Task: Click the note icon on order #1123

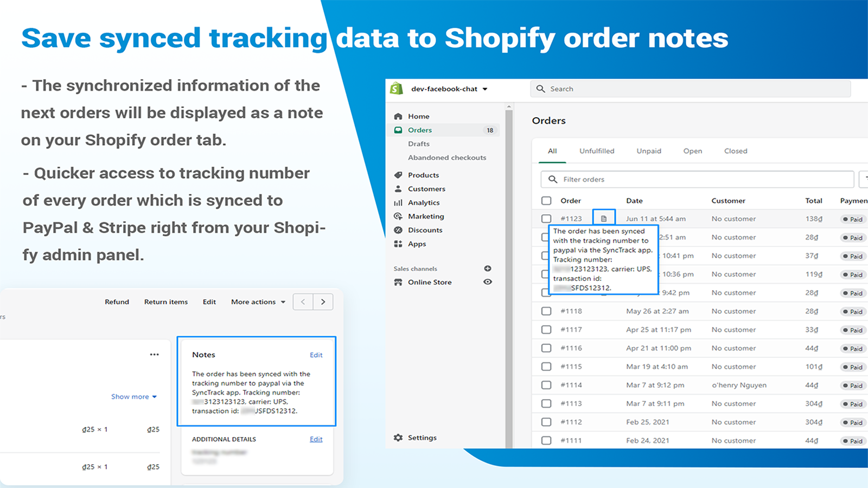Action: pos(604,219)
